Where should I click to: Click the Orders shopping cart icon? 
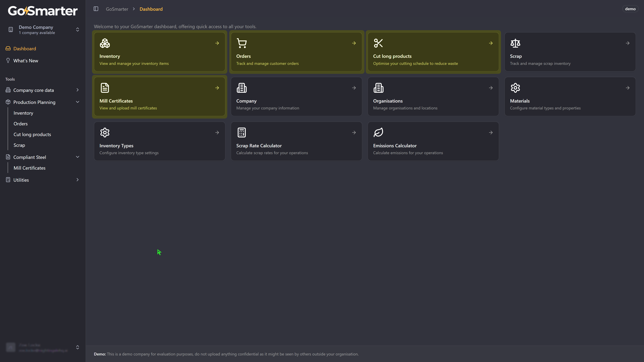pos(241,43)
